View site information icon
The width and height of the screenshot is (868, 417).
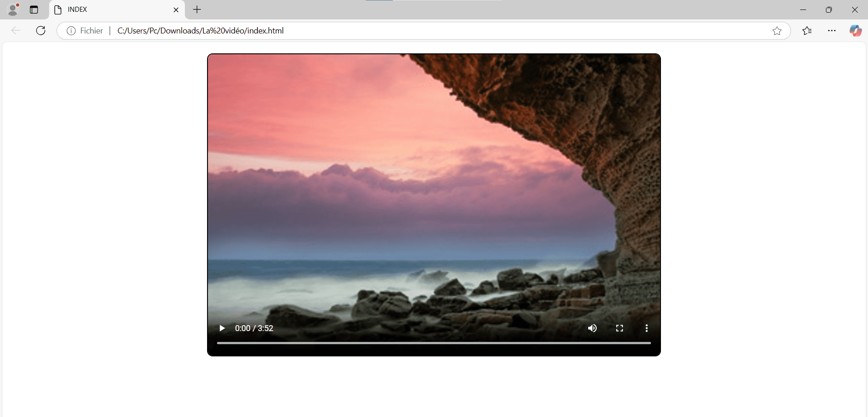coord(71,31)
